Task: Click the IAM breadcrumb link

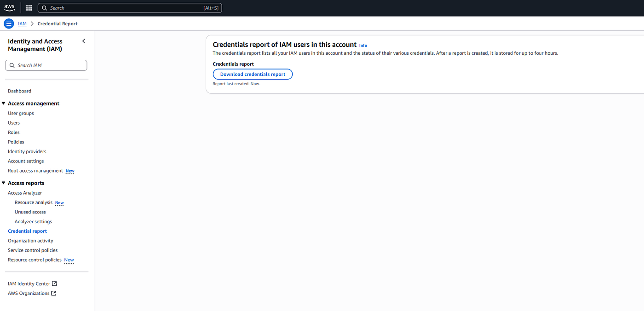Action: (x=22, y=23)
